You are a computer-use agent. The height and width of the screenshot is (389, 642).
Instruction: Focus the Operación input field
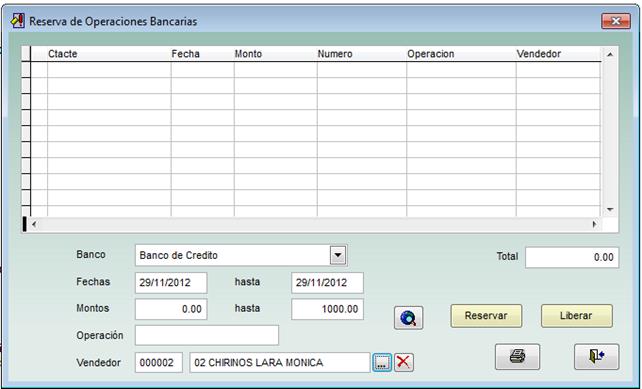[x=207, y=335]
